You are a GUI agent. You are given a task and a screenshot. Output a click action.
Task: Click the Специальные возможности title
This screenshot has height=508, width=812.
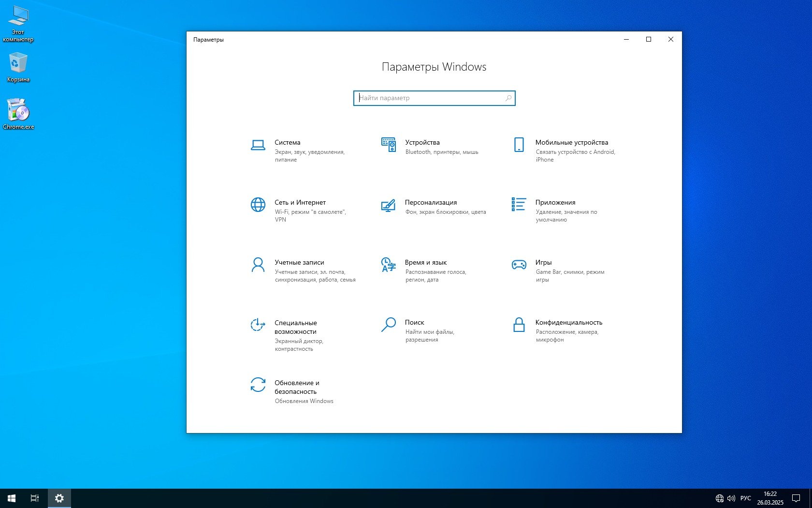(x=296, y=327)
